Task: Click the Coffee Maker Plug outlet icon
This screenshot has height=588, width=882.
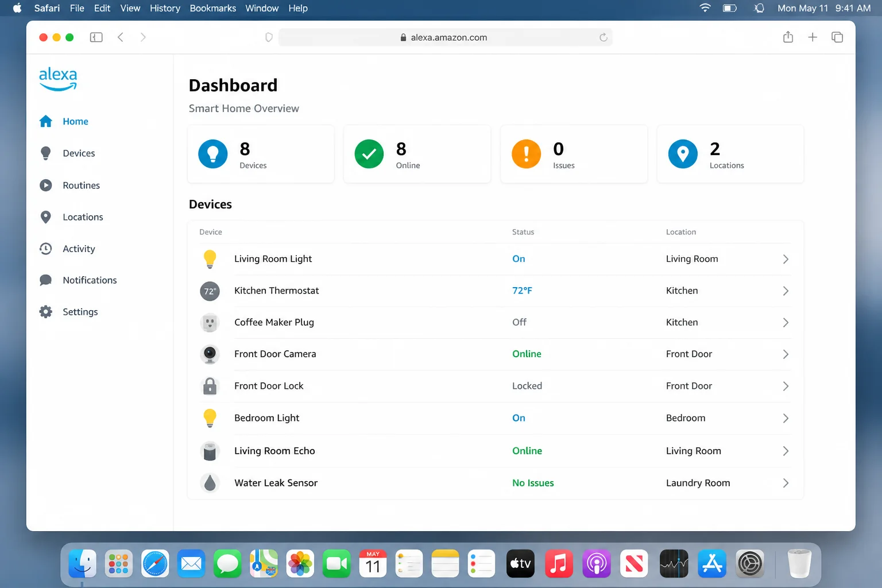Action: click(210, 323)
